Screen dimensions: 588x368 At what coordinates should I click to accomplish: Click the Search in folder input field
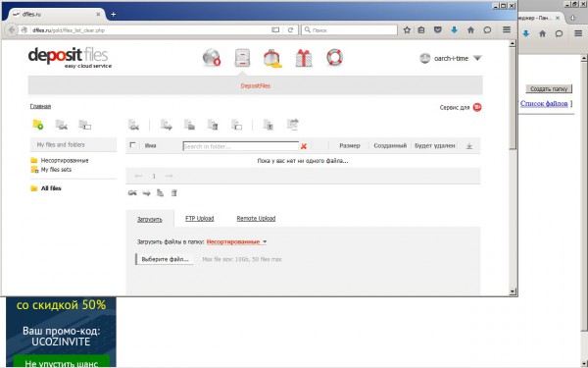[x=240, y=146]
